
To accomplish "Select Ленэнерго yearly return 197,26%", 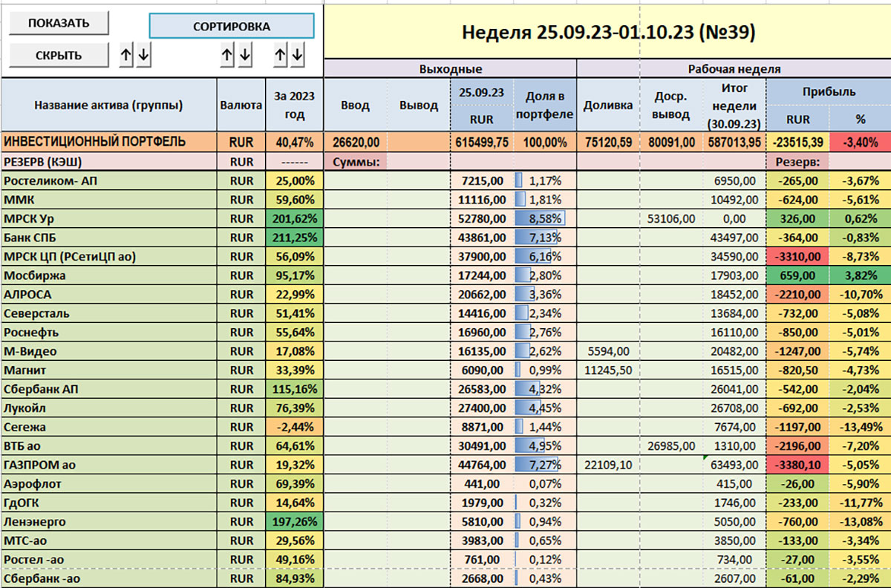I will (x=295, y=522).
